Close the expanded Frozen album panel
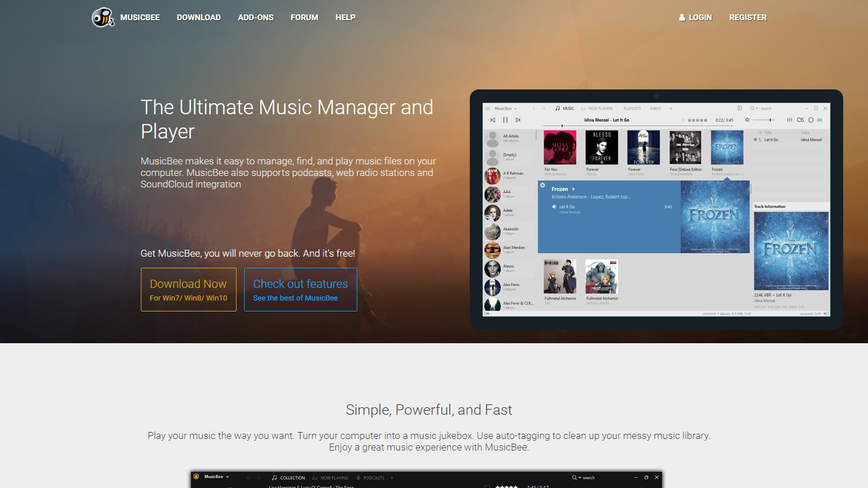This screenshot has width=868, height=488. pyautogui.click(x=542, y=185)
